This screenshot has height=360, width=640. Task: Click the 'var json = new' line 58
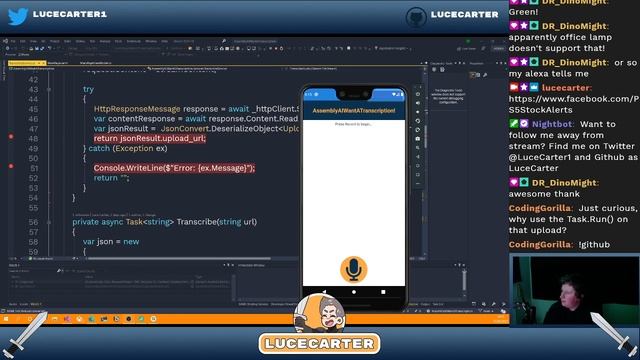point(111,242)
